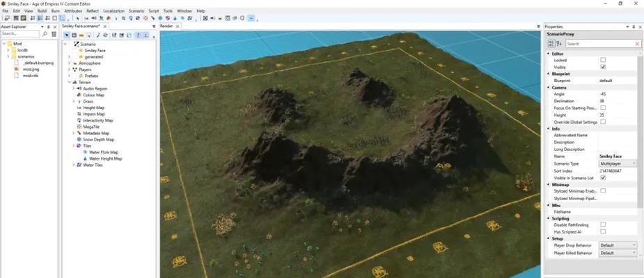Click the filter icon beside Asset Explorer search
Image resolution: width=644 pixels, height=278 pixels.
click(54, 34)
